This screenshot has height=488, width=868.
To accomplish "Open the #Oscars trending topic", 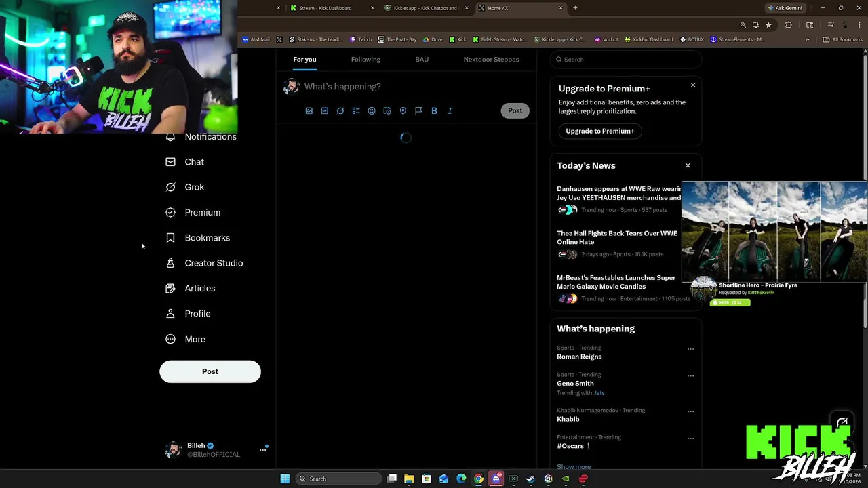I will 570,446.
